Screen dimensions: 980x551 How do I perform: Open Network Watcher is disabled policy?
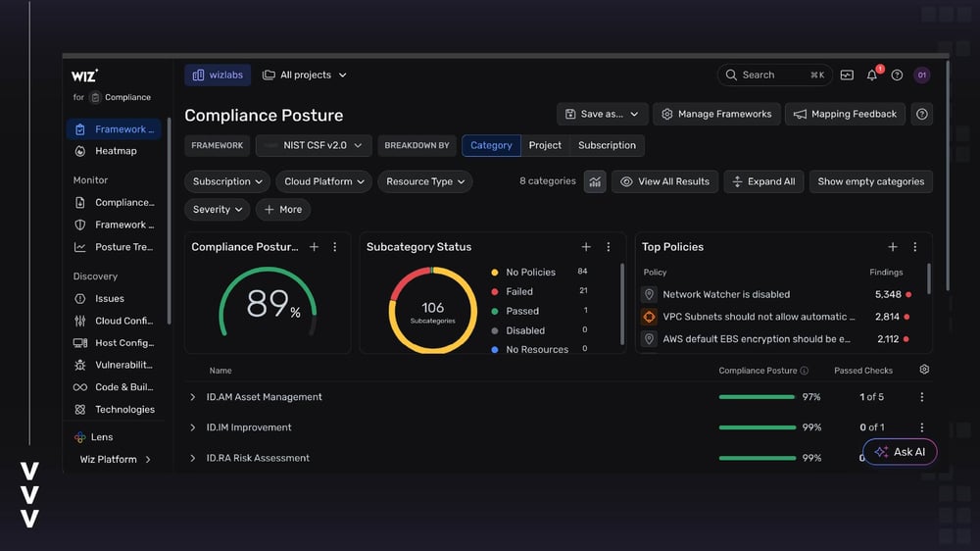click(726, 294)
